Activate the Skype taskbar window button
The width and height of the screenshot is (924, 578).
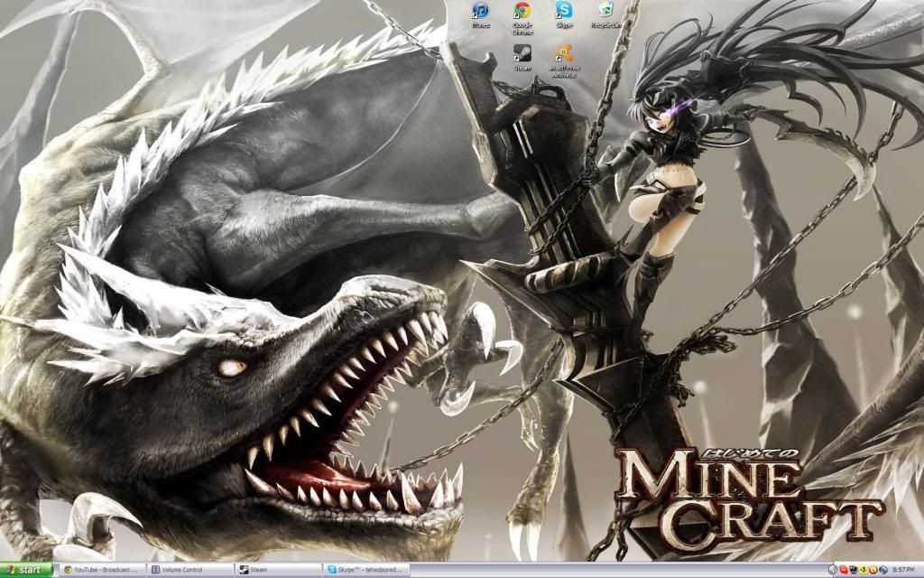366,570
